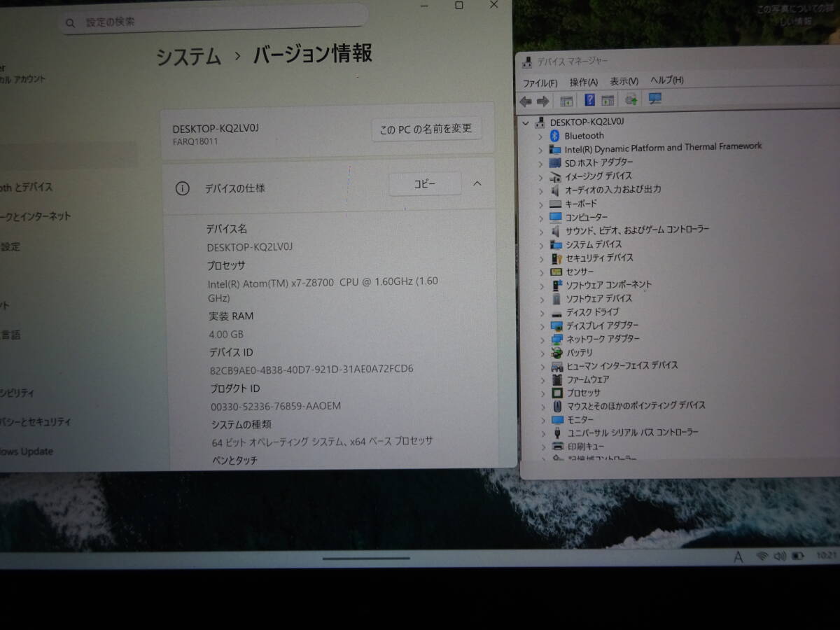Viewport: 840px width, 630px height.
Task: Click the ユニバーサル シリアル バス USB icon
Action: point(558,433)
